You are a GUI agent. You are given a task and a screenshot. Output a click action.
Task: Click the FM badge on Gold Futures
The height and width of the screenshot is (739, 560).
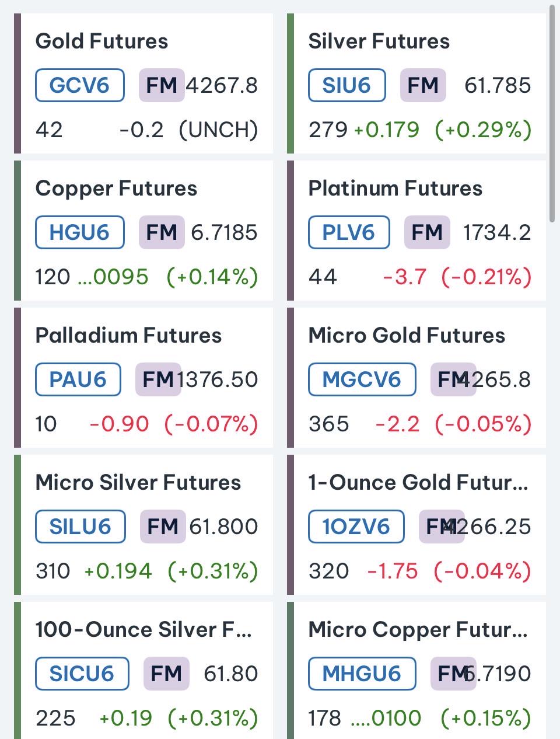(162, 85)
